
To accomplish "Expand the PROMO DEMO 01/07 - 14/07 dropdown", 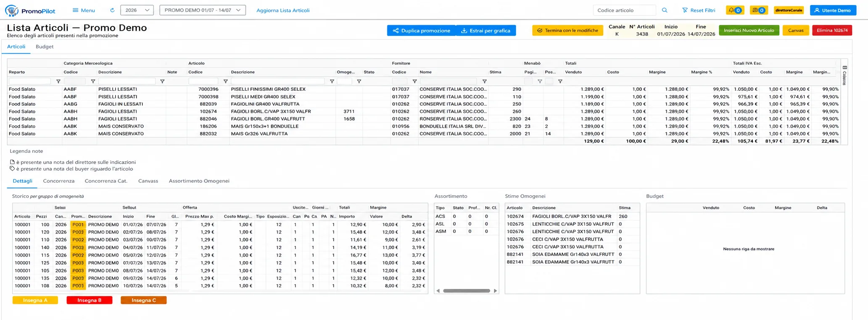I will (203, 10).
